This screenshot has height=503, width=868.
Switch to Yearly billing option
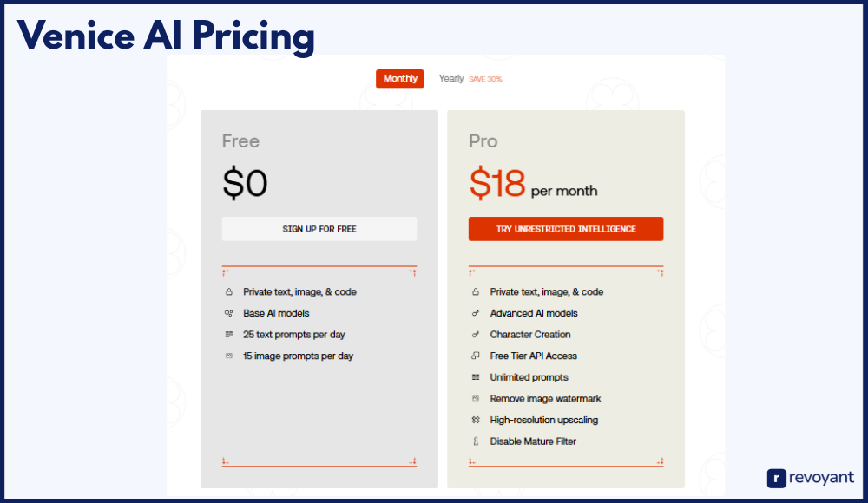pyautogui.click(x=451, y=79)
